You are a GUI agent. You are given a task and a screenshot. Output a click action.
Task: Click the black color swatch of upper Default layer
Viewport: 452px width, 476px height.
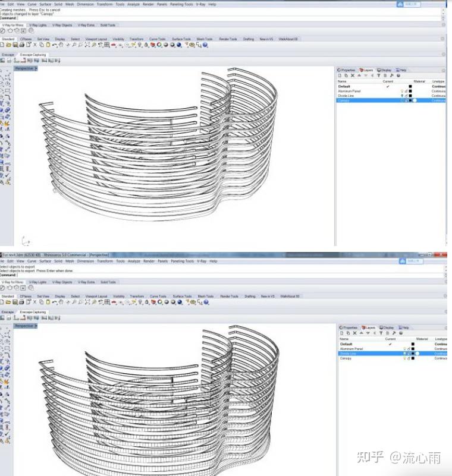(x=410, y=86)
